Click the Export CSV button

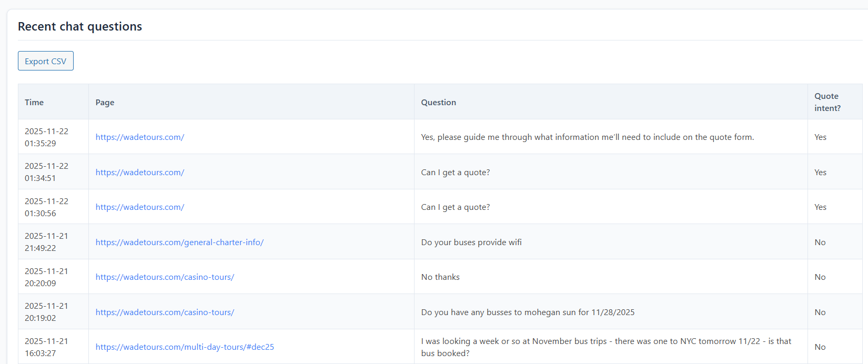tap(46, 61)
